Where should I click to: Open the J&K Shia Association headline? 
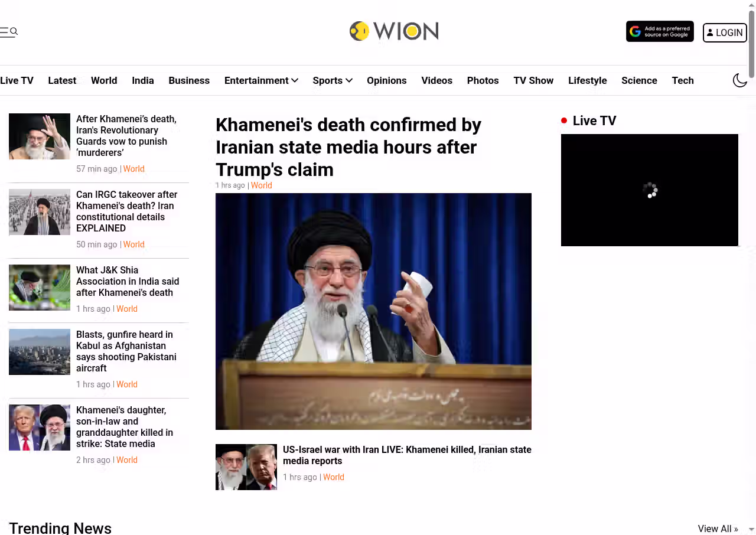[128, 281]
